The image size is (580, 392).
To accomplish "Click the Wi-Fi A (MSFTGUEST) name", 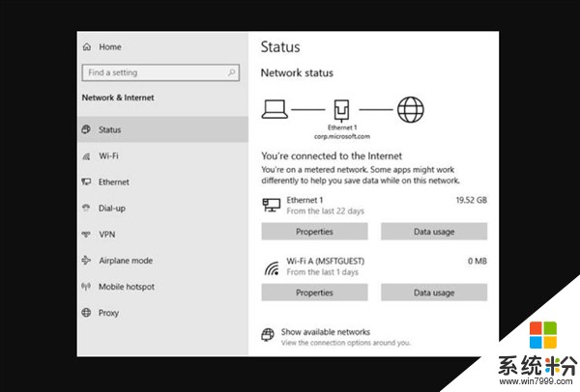I will click(326, 261).
